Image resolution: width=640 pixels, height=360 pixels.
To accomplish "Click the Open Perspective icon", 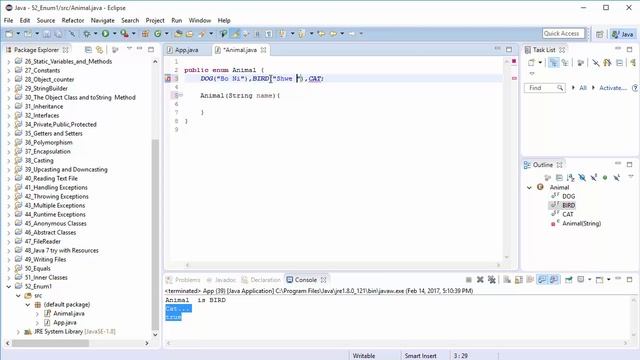I will tap(599, 34).
